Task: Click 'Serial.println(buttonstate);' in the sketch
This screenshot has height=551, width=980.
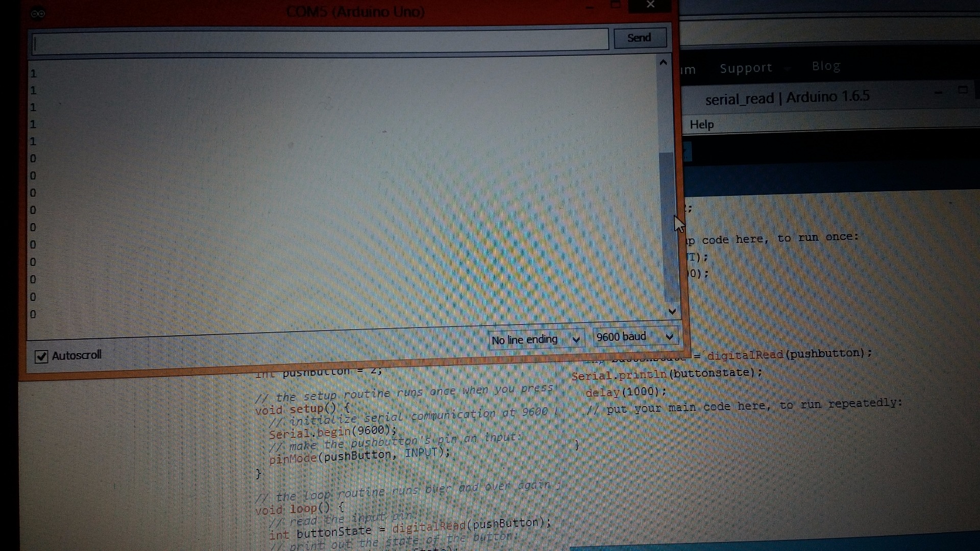Action: 667,374
